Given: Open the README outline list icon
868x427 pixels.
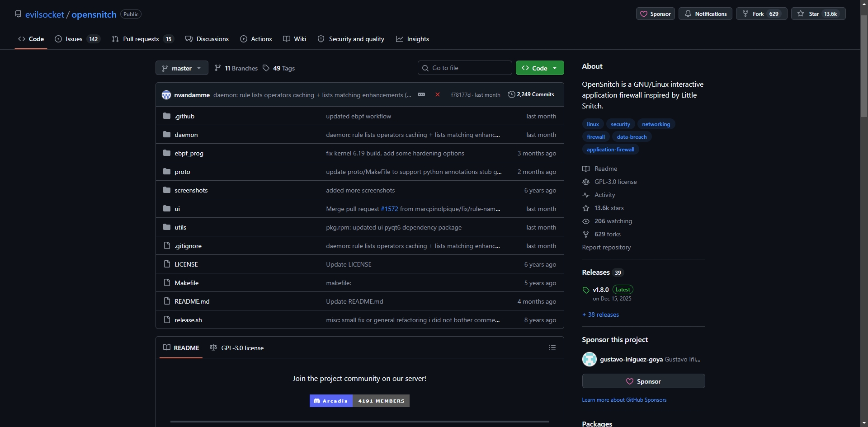Looking at the screenshot, I should [x=552, y=347].
